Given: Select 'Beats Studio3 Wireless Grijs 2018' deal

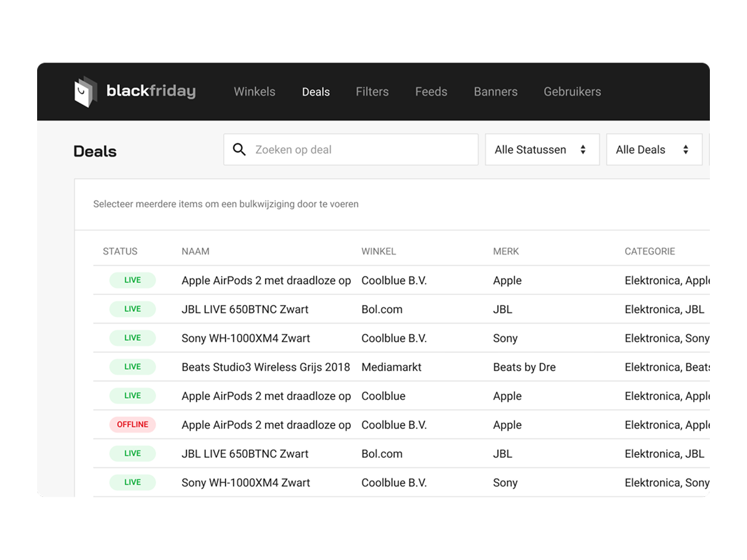Looking at the screenshot, I should click(x=266, y=367).
